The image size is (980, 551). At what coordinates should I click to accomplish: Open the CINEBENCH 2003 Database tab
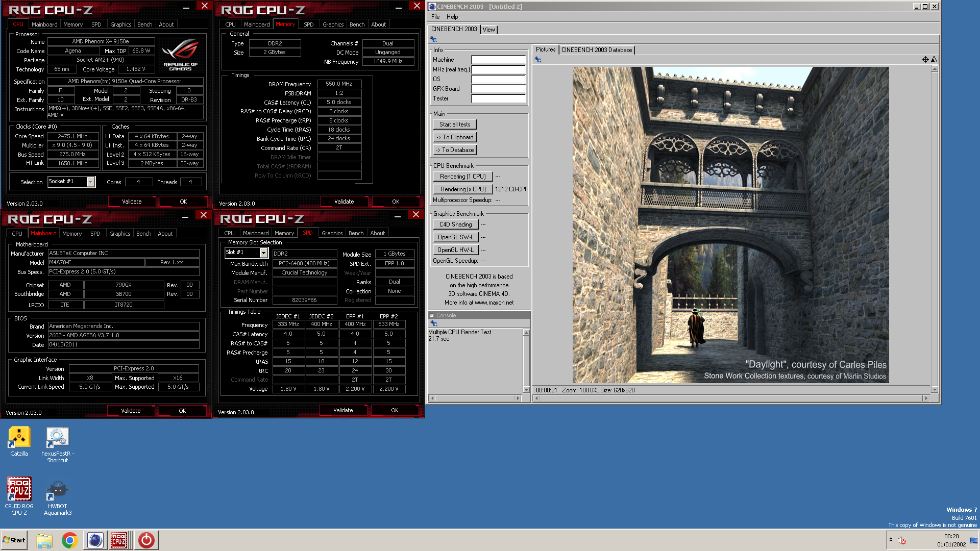click(597, 50)
